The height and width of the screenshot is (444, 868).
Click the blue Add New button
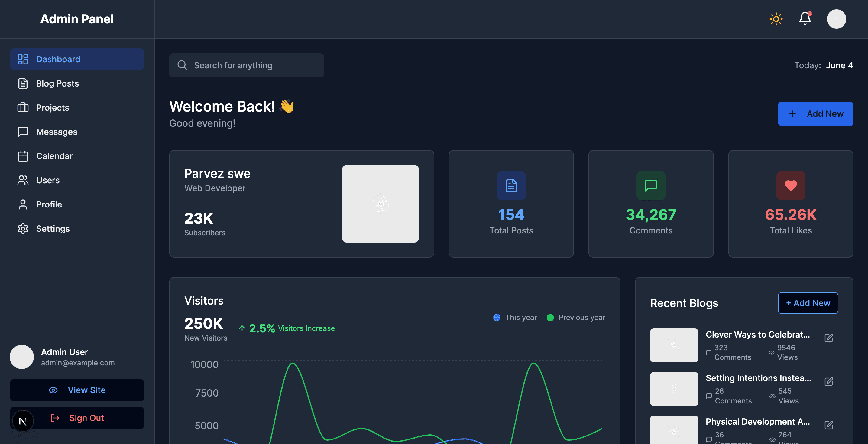click(x=815, y=114)
